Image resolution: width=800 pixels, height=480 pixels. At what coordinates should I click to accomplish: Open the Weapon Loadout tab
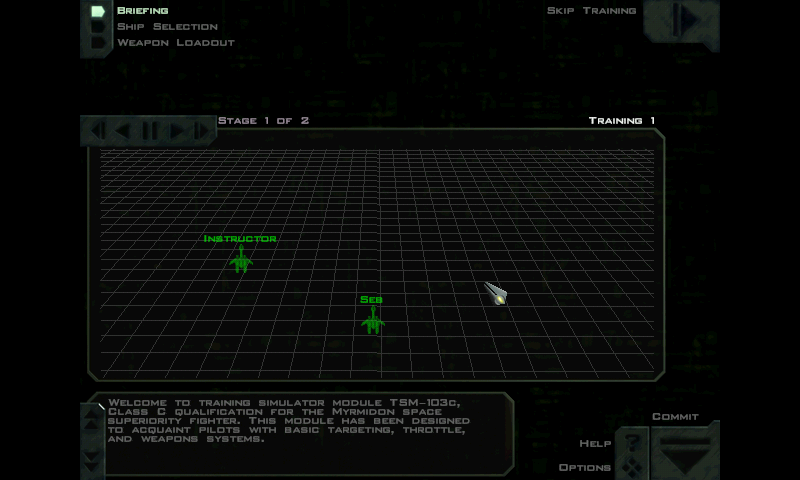175,43
